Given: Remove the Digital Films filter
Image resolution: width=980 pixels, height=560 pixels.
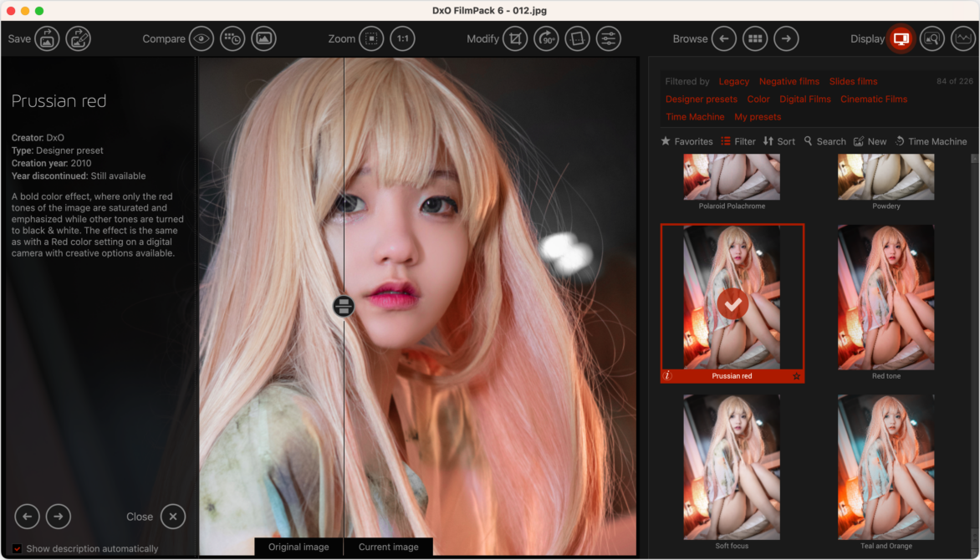Looking at the screenshot, I should (x=805, y=99).
